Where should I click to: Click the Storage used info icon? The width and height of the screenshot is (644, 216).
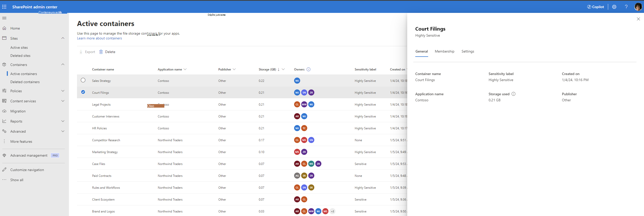point(513,94)
